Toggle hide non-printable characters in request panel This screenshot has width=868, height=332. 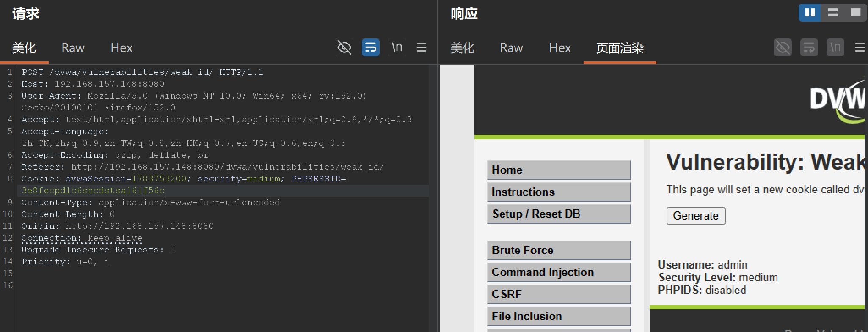(x=344, y=47)
